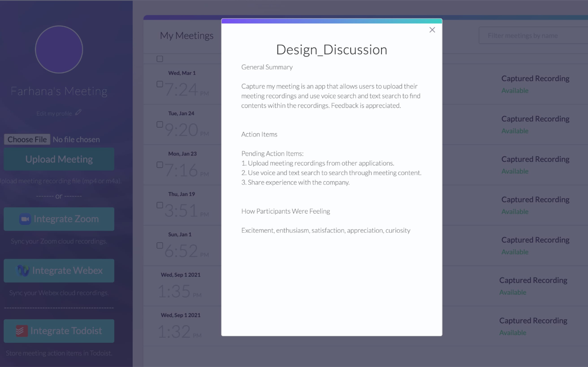Click the Upload Meeting button
This screenshot has height=367, width=588.
(x=59, y=159)
